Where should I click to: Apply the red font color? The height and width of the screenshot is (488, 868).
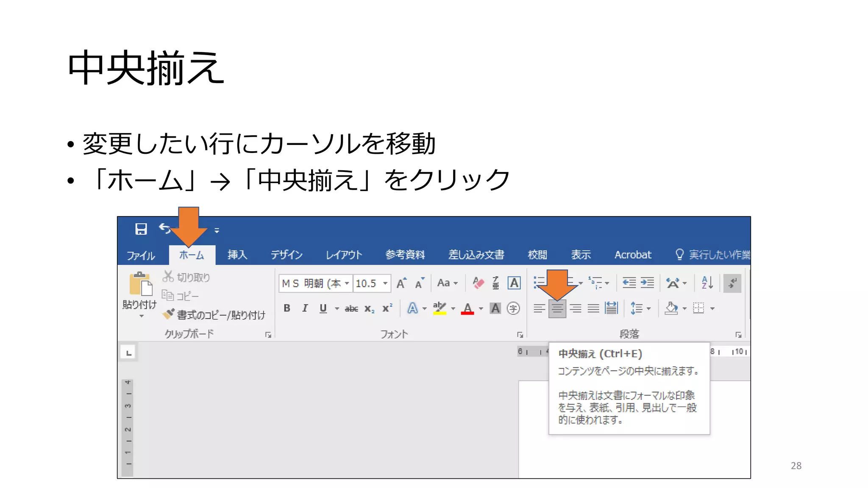click(x=467, y=308)
